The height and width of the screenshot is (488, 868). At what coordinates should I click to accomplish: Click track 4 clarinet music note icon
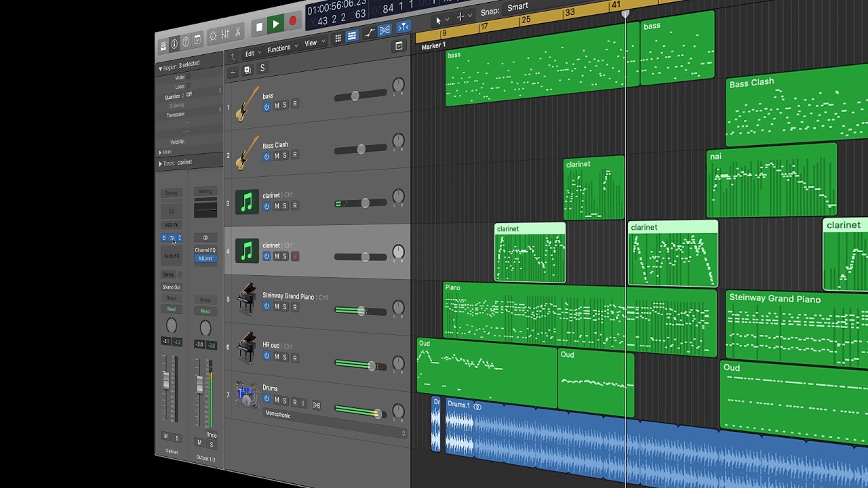tap(247, 251)
